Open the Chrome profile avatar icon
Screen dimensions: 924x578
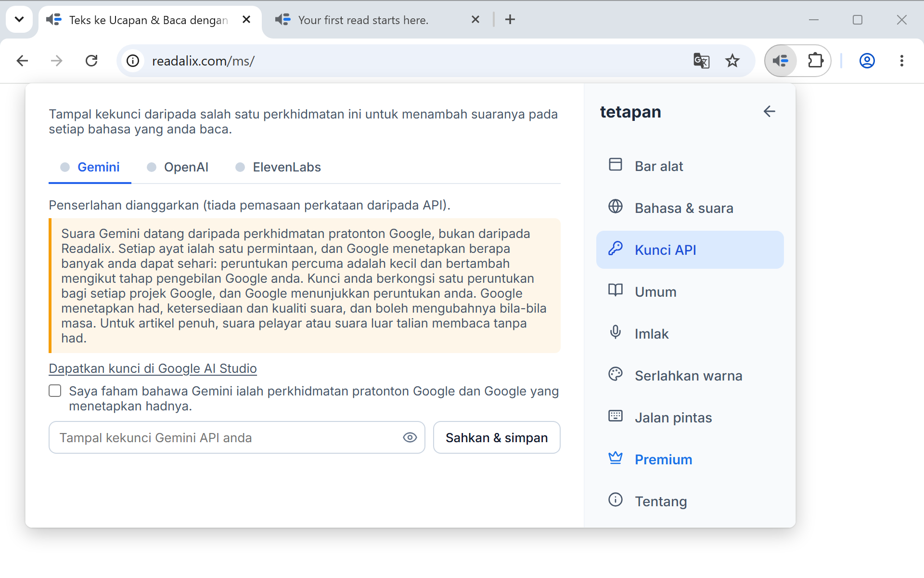pos(867,61)
